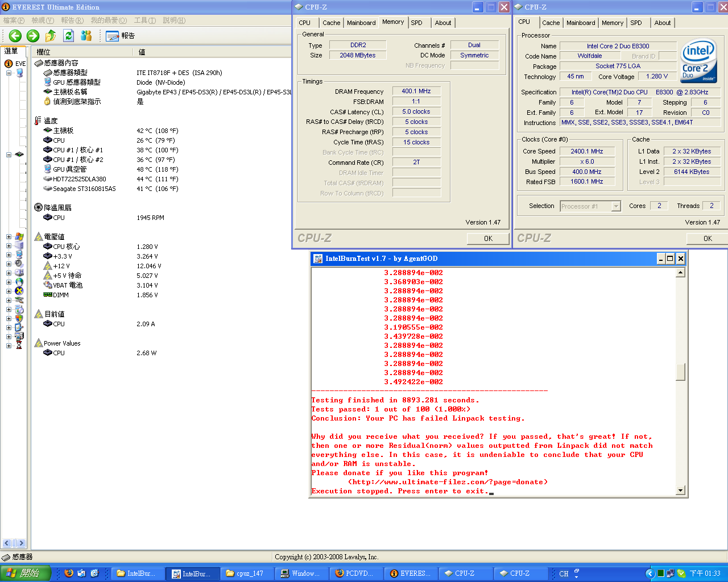Select the globe network node icon
This screenshot has width=728, height=582.
[x=19, y=282]
